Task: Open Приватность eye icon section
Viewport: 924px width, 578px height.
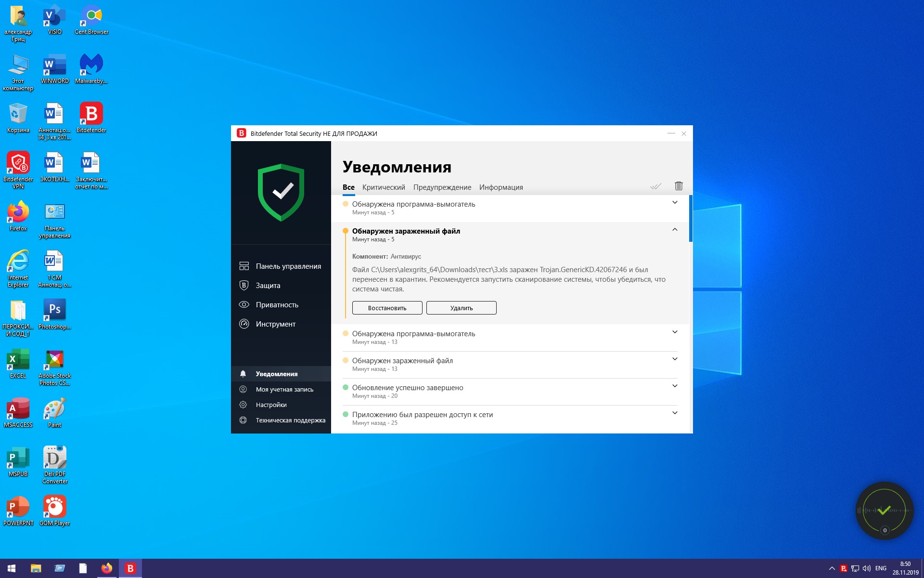Action: [244, 304]
